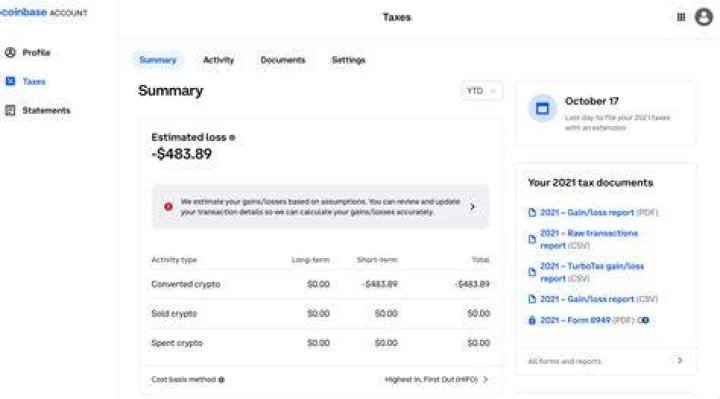Click the Sold crypto row label

[174, 314]
